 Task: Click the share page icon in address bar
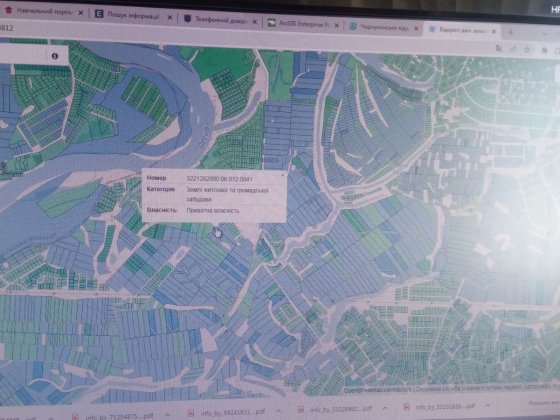tap(513, 49)
